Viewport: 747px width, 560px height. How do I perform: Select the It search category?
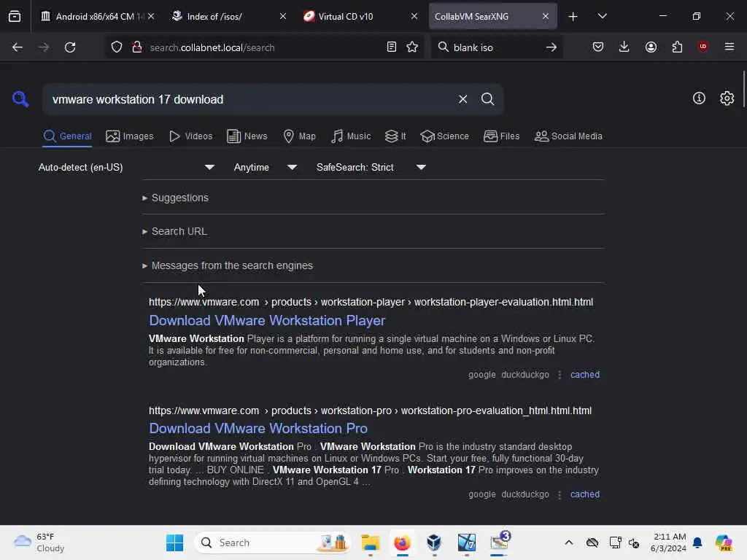pyautogui.click(x=395, y=136)
